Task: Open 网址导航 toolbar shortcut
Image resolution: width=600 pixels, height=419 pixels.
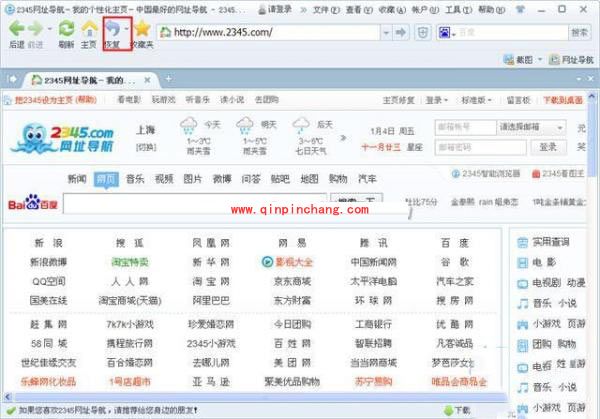Action: [x=571, y=60]
